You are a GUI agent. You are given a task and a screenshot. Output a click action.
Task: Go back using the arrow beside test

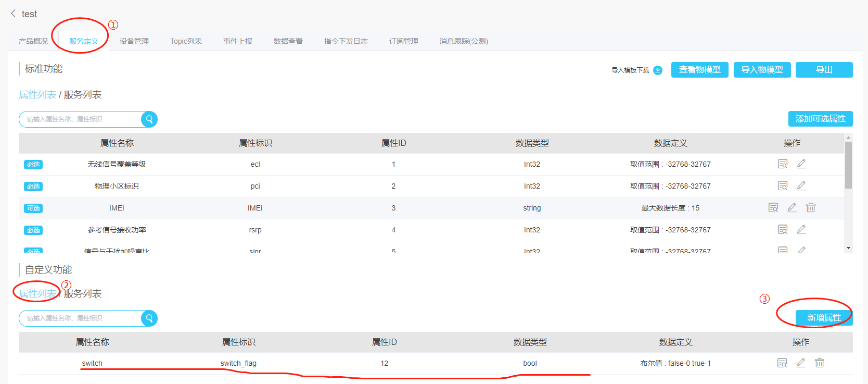(x=13, y=14)
